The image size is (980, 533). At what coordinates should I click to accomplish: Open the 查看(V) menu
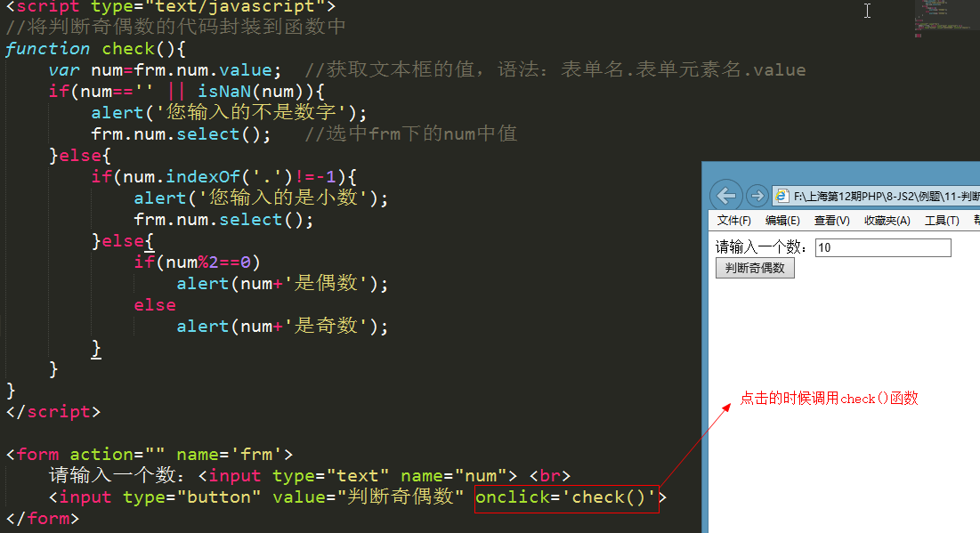[x=831, y=221]
